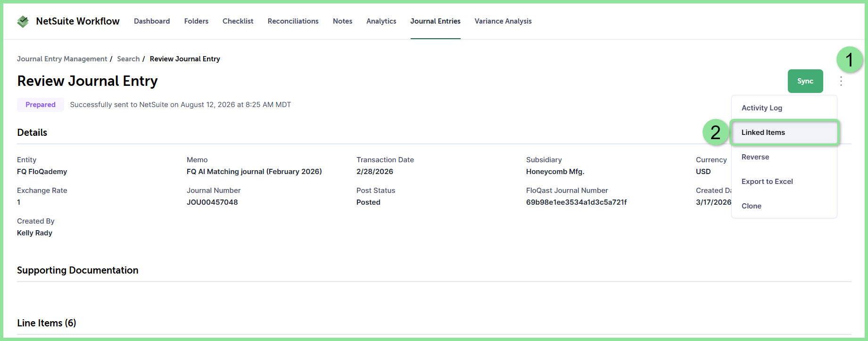This screenshot has height=341, width=868.
Task: Click the created date 3/17/2026
Action: pyautogui.click(x=714, y=202)
